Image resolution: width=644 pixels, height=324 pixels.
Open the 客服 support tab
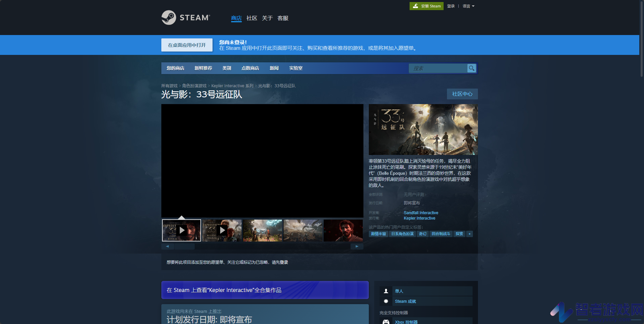coord(283,18)
